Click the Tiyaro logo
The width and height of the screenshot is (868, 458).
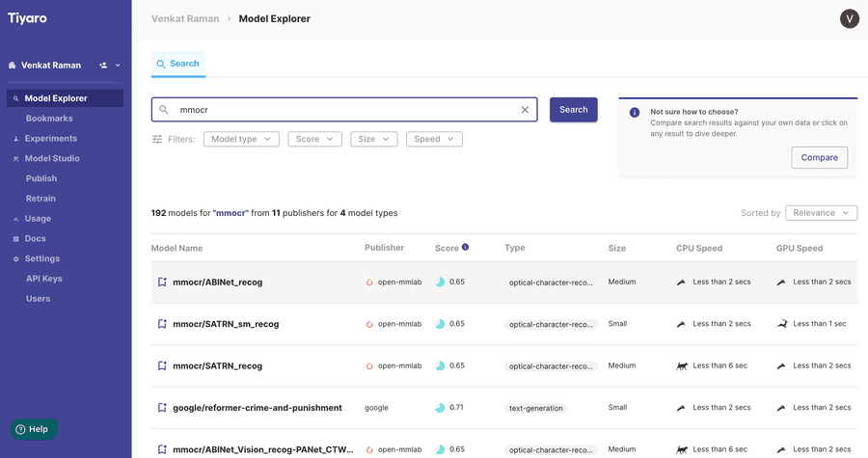click(x=27, y=18)
